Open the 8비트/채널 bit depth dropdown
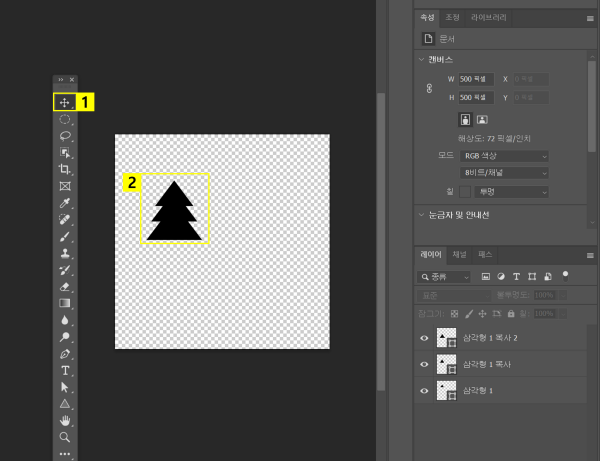600x461 pixels. [x=504, y=173]
